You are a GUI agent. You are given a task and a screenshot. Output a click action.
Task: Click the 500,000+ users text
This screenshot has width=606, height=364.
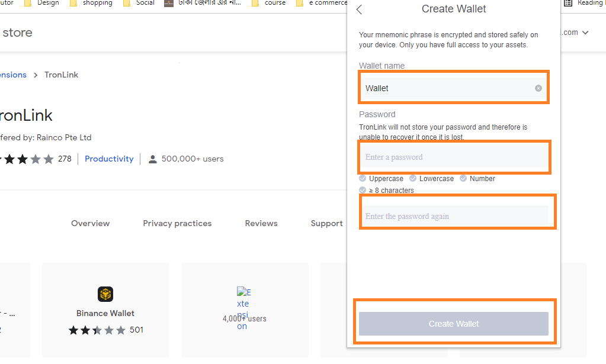click(x=193, y=159)
